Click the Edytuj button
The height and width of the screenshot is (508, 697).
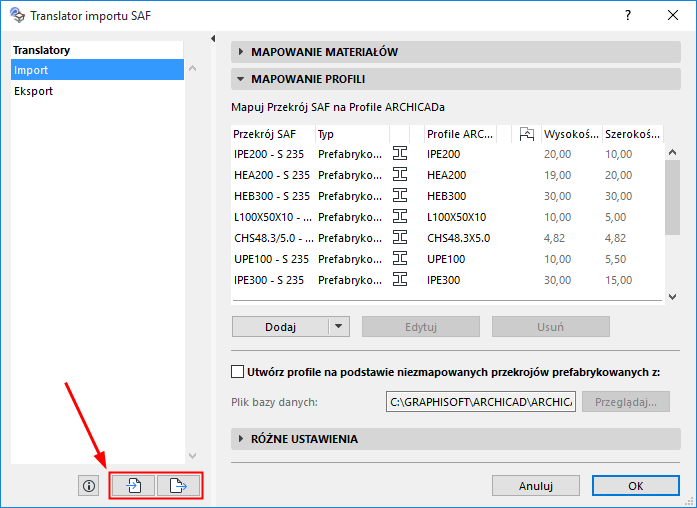[421, 327]
